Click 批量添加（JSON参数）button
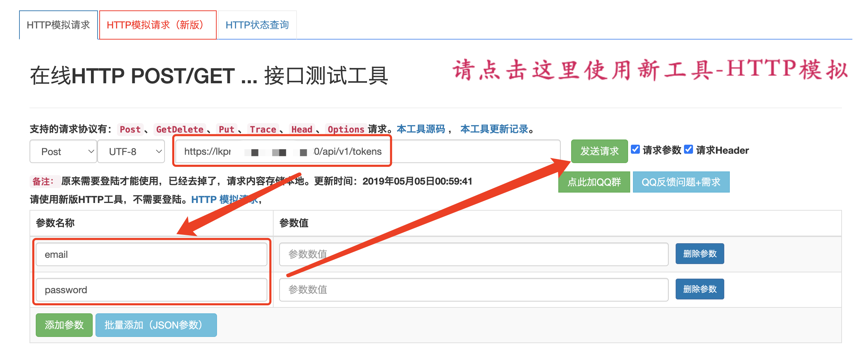868x356 pixels. (156, 325)
